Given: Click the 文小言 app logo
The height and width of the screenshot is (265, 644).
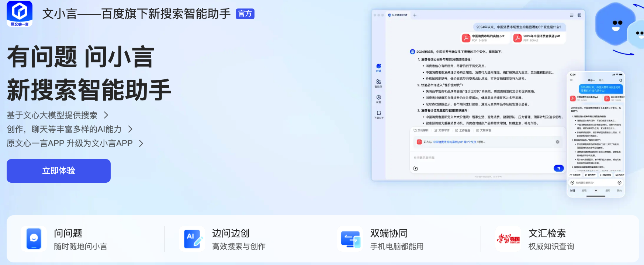Looking at the screenshot, I should pyautogui.click(x=20, y=14).
